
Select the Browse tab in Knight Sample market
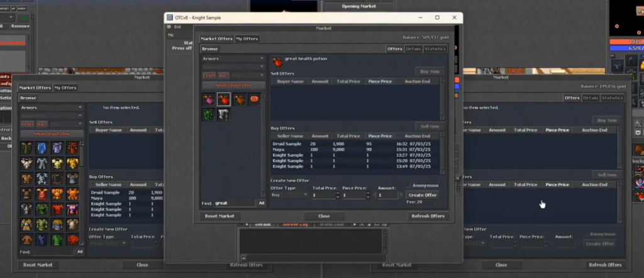point(210,49)
